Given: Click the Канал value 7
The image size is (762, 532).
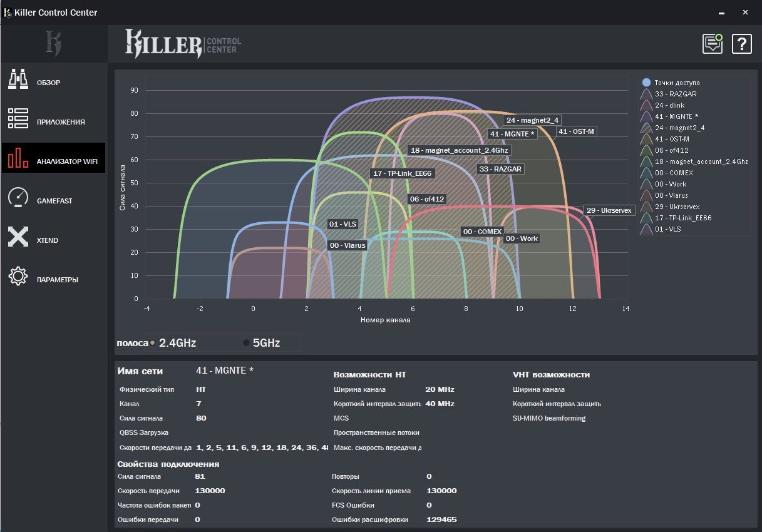Looking at the screenshot, I should [198, 404].
